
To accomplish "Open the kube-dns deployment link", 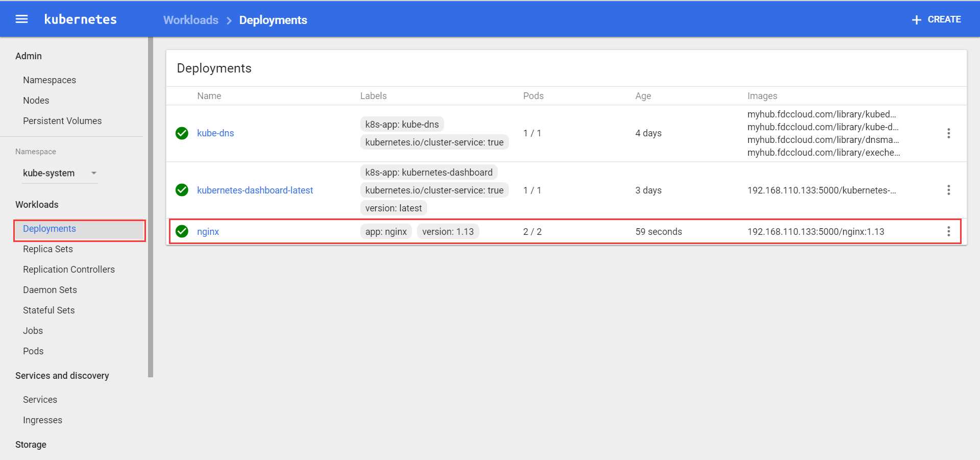I will [215, 133].
